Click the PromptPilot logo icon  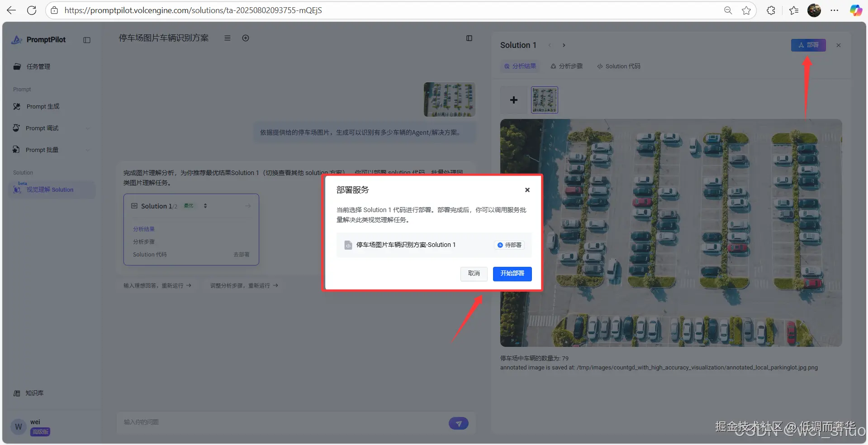(x=16, y=40)
